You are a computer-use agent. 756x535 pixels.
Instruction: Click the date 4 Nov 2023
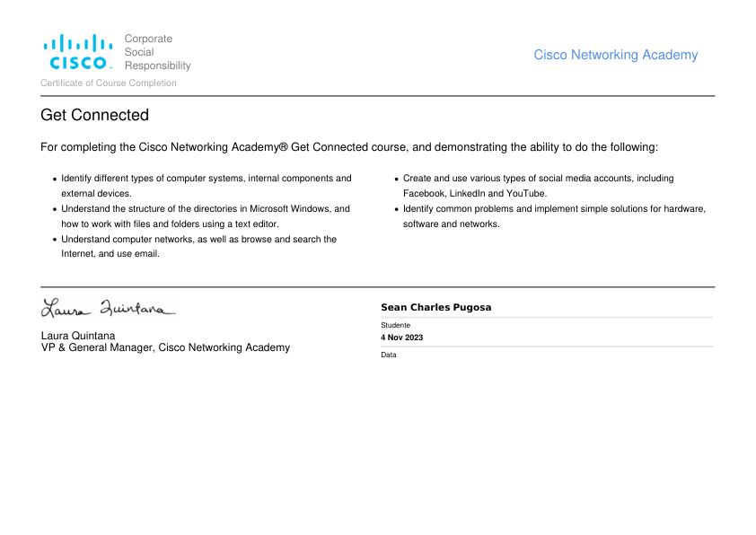point(401,338)
